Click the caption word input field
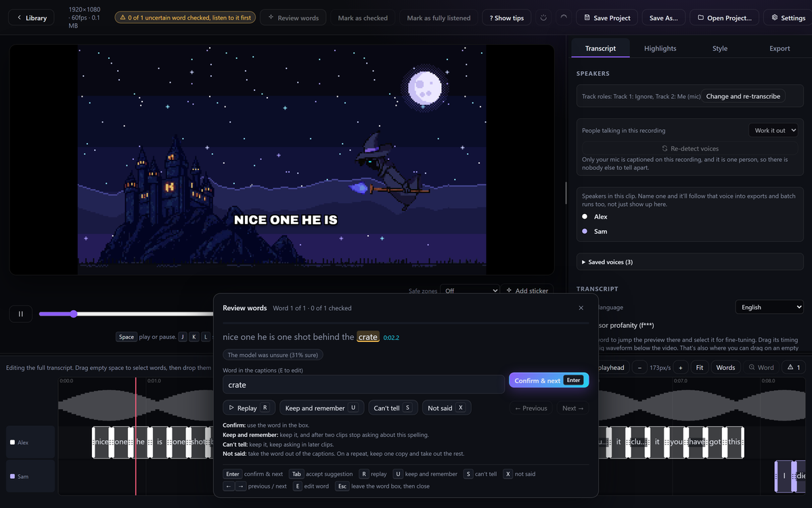 coord(363,385)
